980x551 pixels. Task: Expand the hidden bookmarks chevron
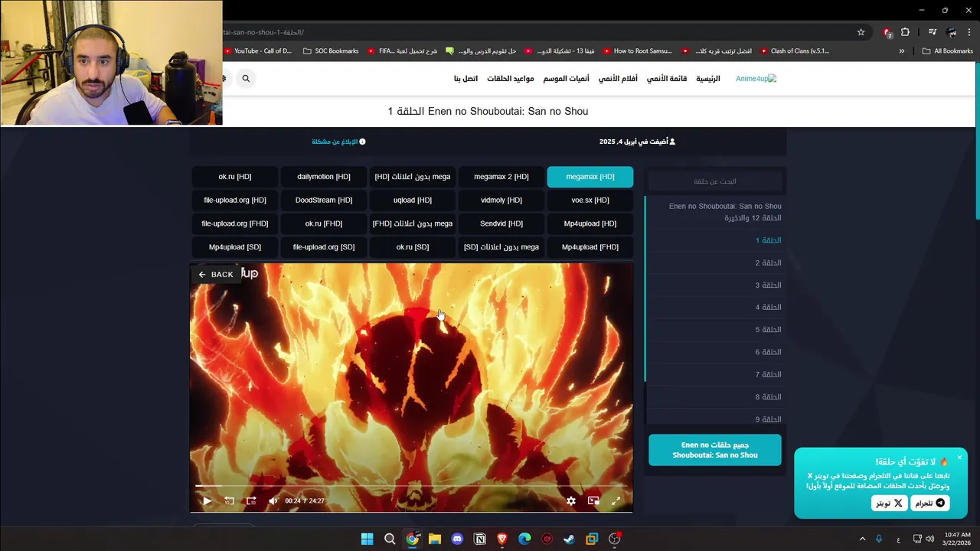[x=901, y=51]
